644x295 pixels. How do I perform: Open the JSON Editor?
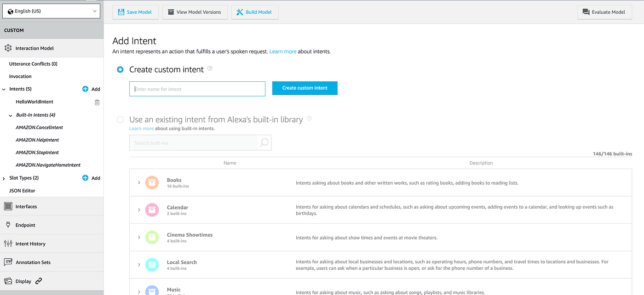pos(22,190)
